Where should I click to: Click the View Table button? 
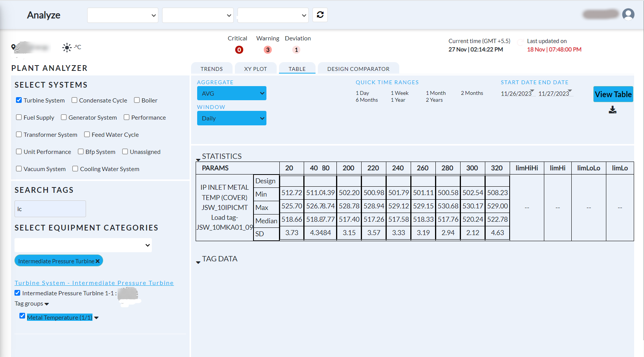tap(613, 94)
